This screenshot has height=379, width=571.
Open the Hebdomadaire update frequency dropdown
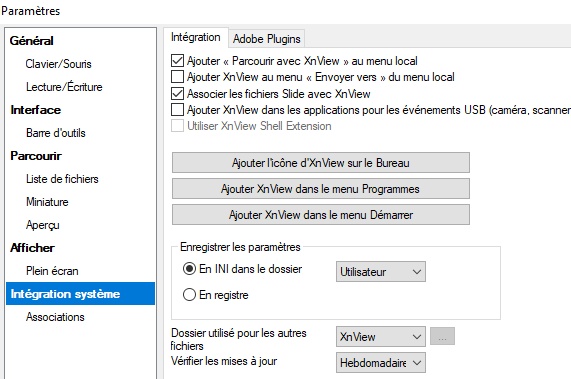381,363
